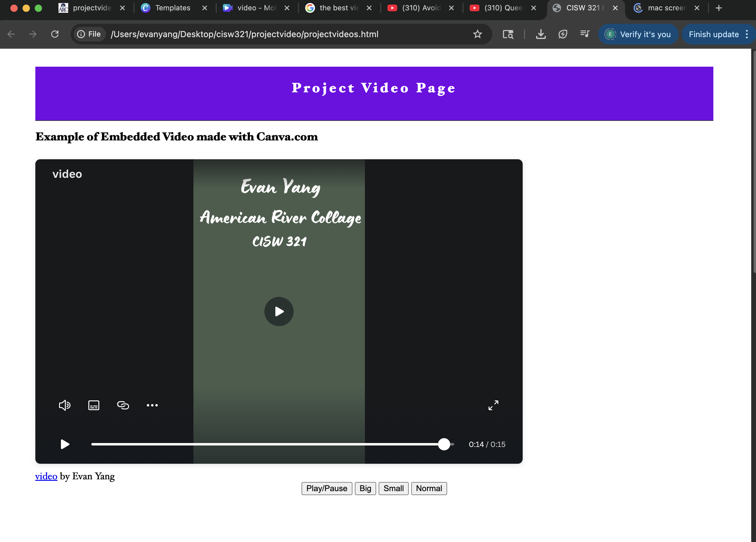
Task: Open the three-dot more options menu in player
Action: [152, 405]
